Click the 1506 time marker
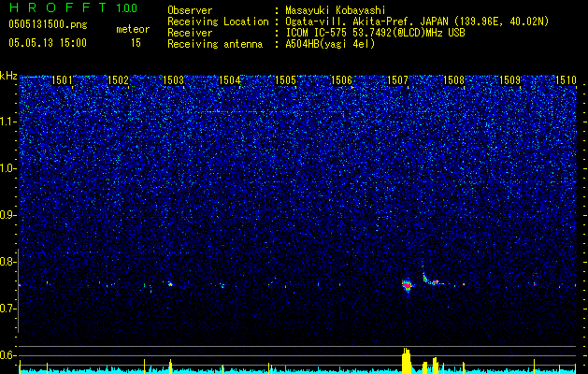The width and height of the screenshot is (588, 374). click(x=341, y=80)
